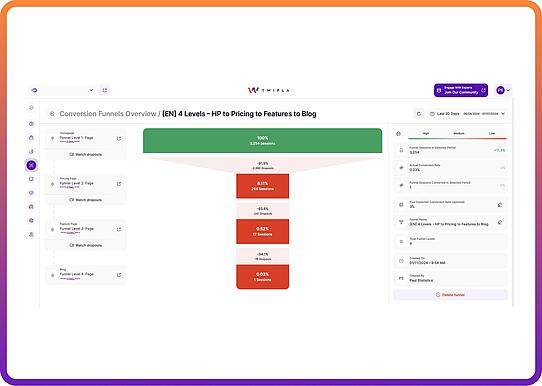Open the website selector dropdown in the top bar
The width and height of the screenshot is (542, 386).
[x=62, y=90]
